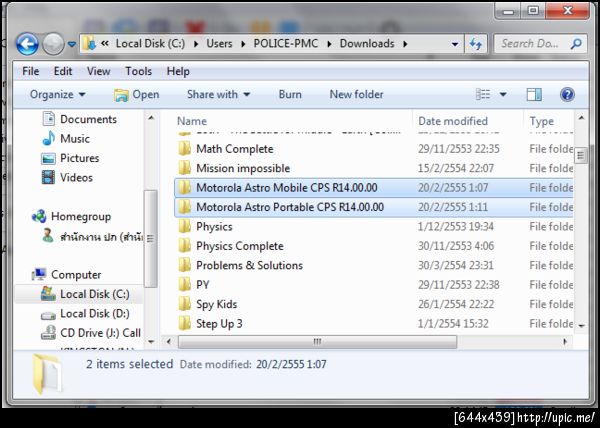Select the Step Up 3 folder
Viewport: 600px width, 428px height.
(219, 324)
